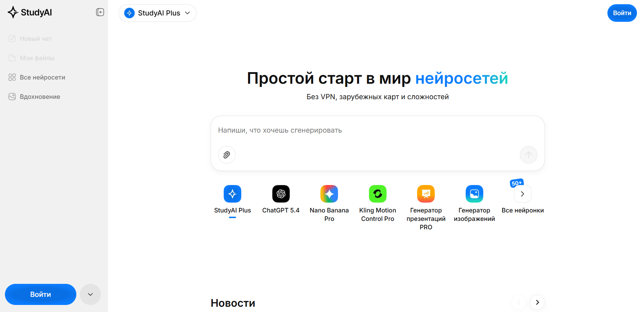
Task: Select the Генератор изображений icon
Action: tap(474, 194)
